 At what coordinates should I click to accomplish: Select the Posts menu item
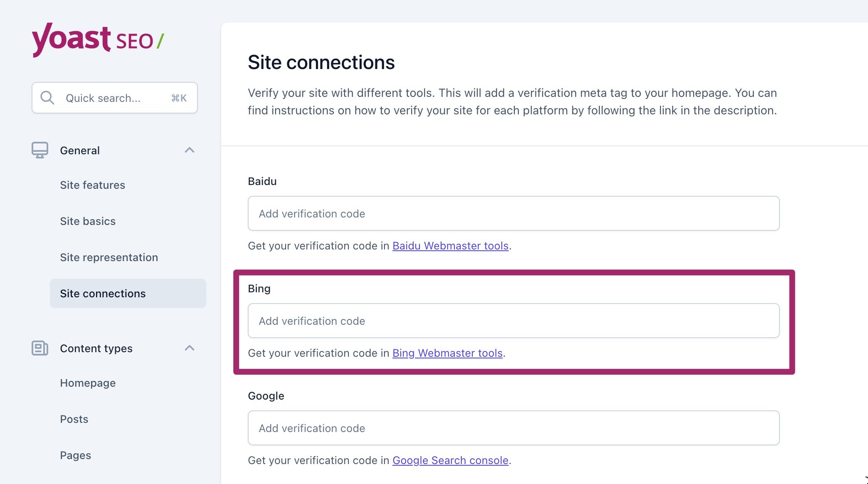point(74,418)
